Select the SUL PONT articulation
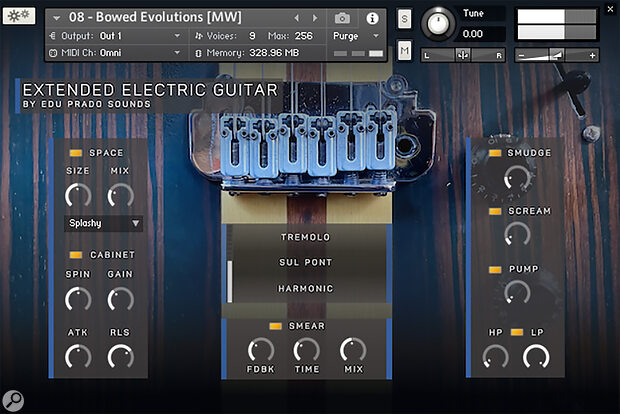This screenshot has height=414, width=620. click(x=305, y=262)
